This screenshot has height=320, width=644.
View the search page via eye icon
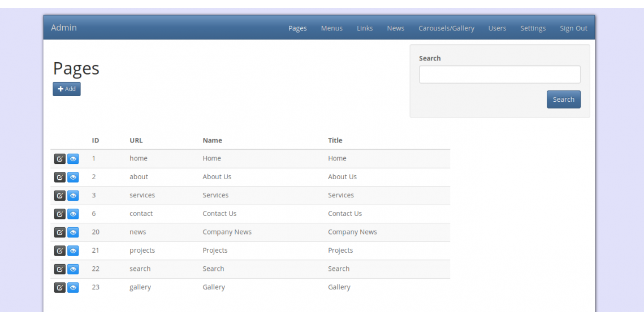[x=73, y=269]
